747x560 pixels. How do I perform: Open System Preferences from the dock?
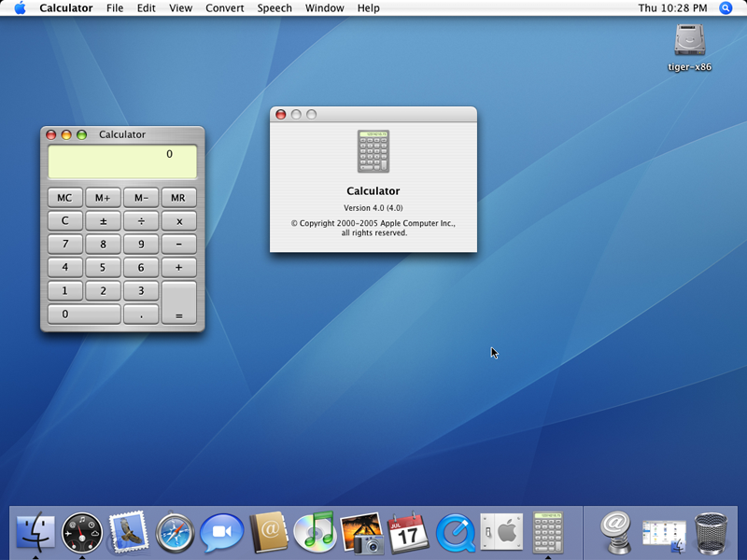click(x=501, y=532)
